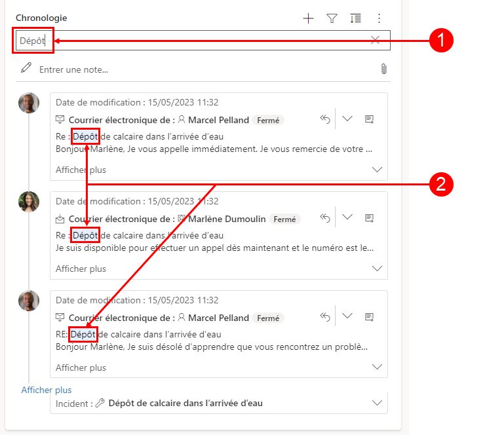This screenshot has width=504, height=435.
Task: Click person icon before first Marcel Pelland
Action: click(182, 119)
